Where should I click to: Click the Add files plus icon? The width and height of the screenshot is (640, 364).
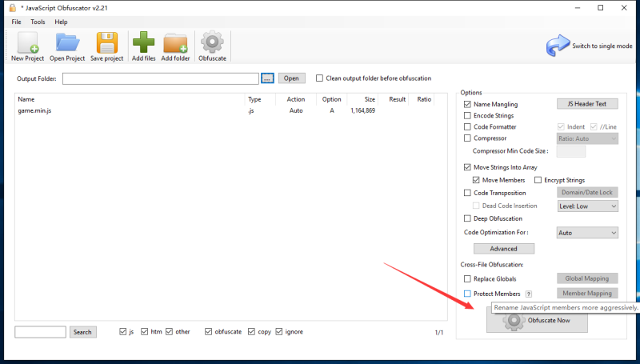pos(144,42)
